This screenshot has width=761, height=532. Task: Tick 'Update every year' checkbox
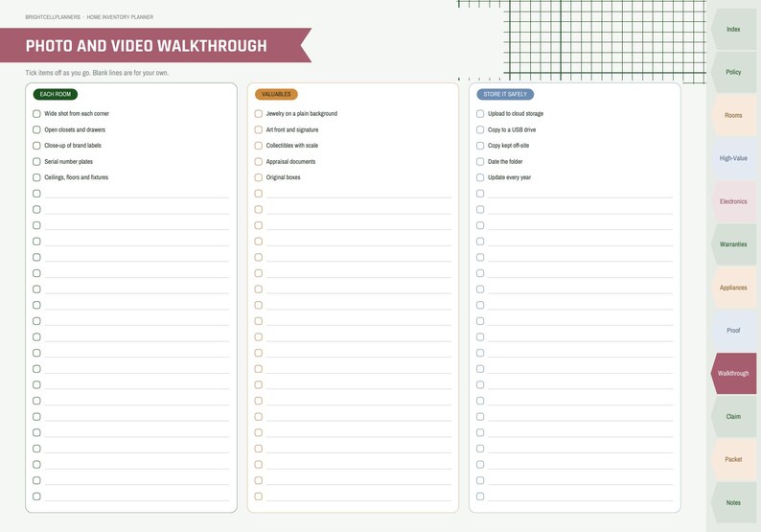pos(480,177)
